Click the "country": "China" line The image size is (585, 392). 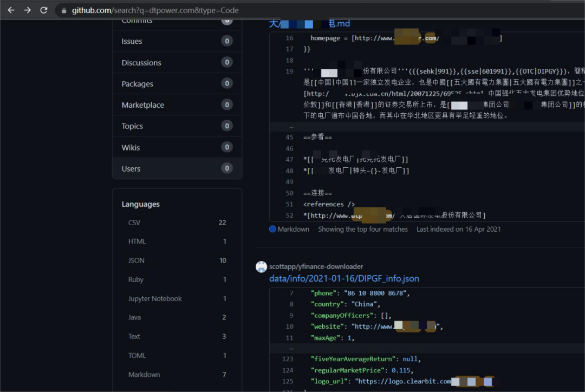pos(346,304)
